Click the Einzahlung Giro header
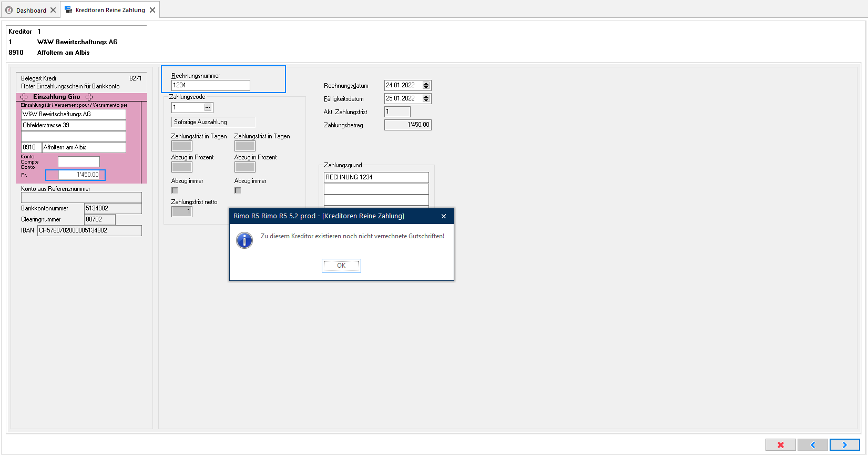The height and width of the screenshot is (456, 868). [x=57, y=97]
